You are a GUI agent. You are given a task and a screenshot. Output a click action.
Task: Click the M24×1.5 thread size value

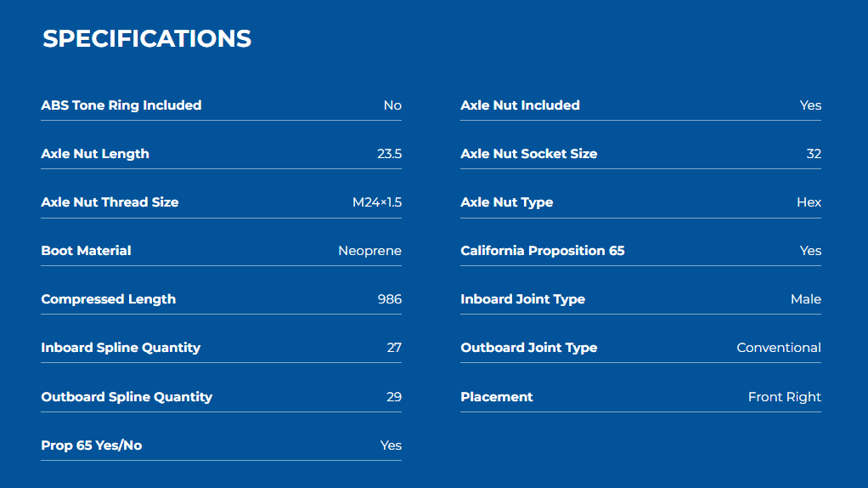377,202
